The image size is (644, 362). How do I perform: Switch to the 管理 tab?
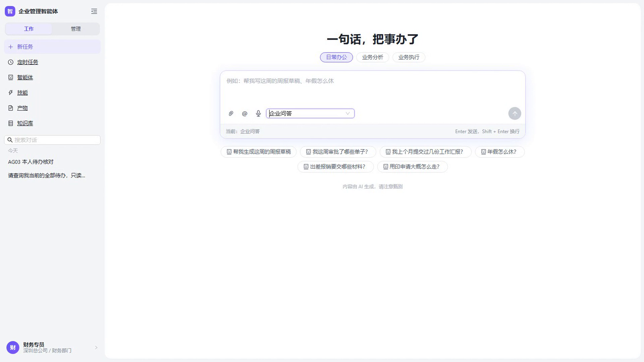pyautogui.click(x=76, y=29)
